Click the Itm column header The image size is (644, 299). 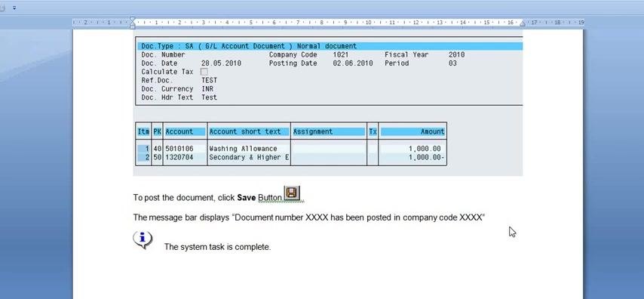[143, 131]
